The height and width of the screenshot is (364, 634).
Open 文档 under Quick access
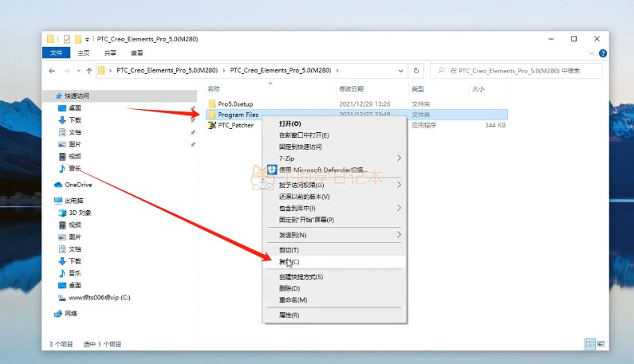(x=75, y=132)
